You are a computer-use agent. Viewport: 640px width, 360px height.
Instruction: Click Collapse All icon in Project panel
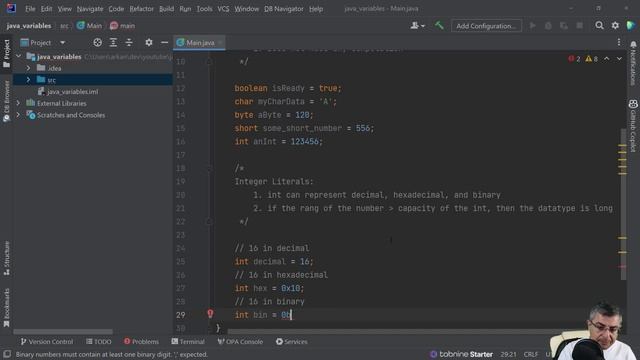(x=129, y=42)
